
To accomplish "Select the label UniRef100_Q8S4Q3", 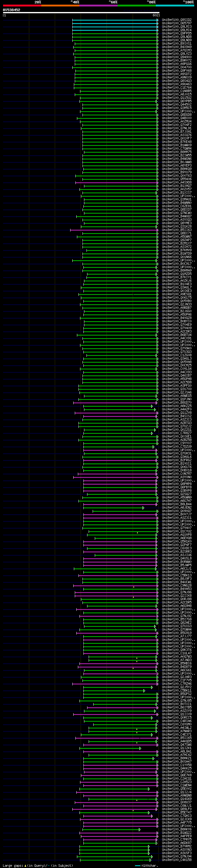I will click(x=177, y=81).
